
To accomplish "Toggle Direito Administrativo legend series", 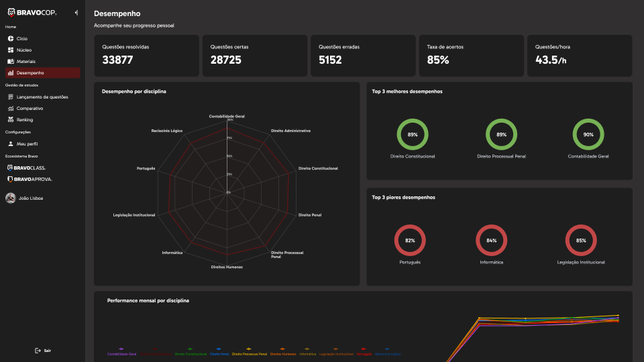I will [155, 352].
